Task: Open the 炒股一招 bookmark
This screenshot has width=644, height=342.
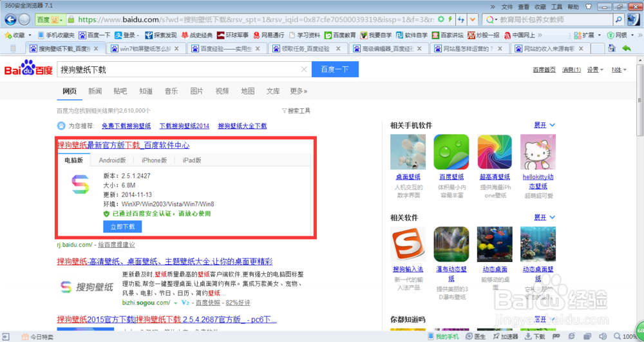Action: (484, 35)
